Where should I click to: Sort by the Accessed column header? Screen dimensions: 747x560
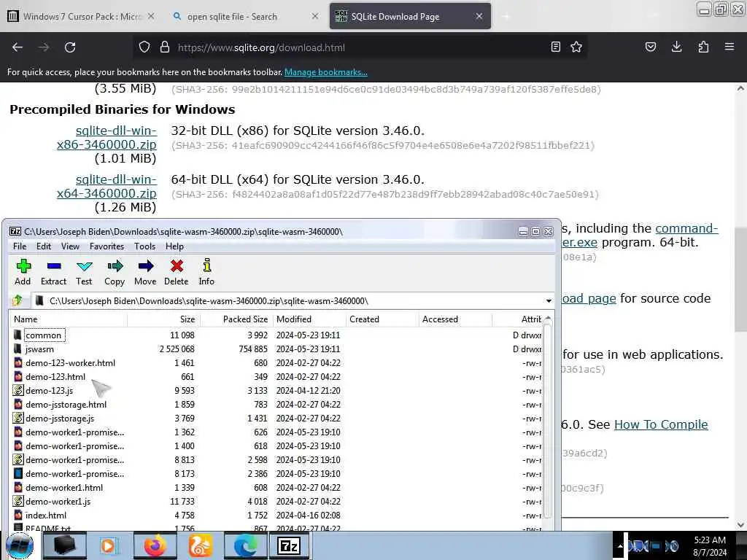(455, 319)
